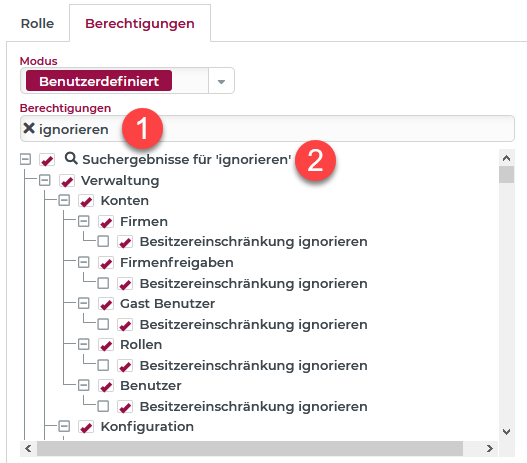Toggle Besitzereinschränkung ignorieren under Firmen
Viewport: 527px width, 463px height.
(x=125, y=242)
